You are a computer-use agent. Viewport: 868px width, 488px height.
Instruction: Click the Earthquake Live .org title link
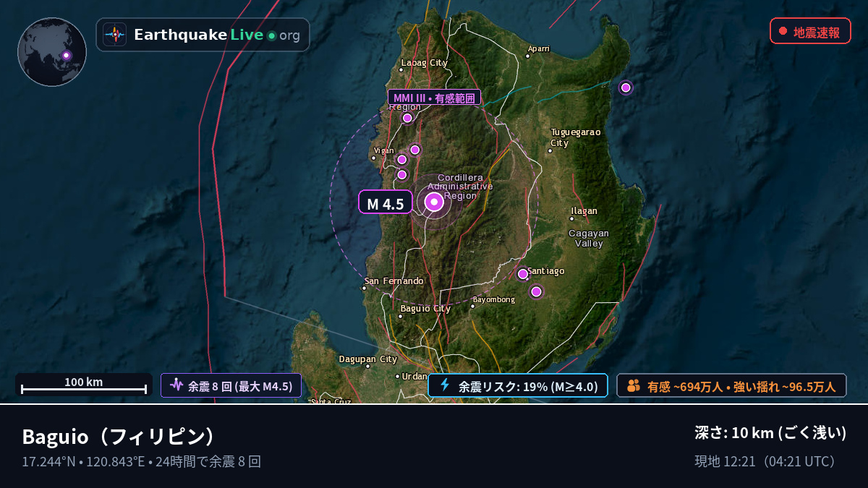[217, 35]
